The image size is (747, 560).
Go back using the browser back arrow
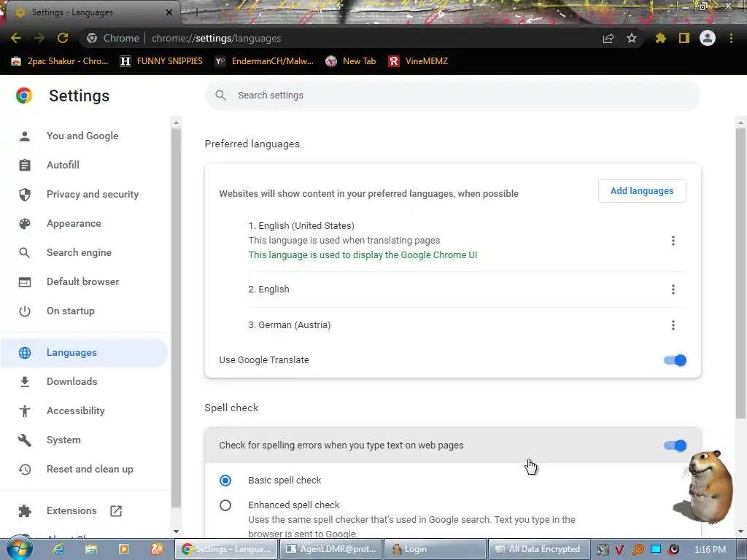coord(16,38)
